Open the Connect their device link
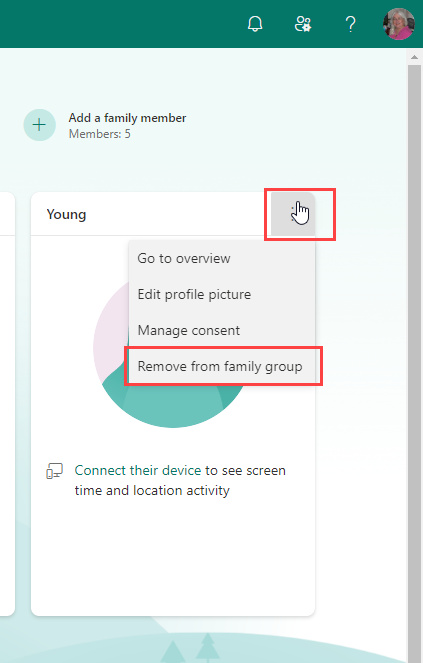 click(x=137, y=470)
